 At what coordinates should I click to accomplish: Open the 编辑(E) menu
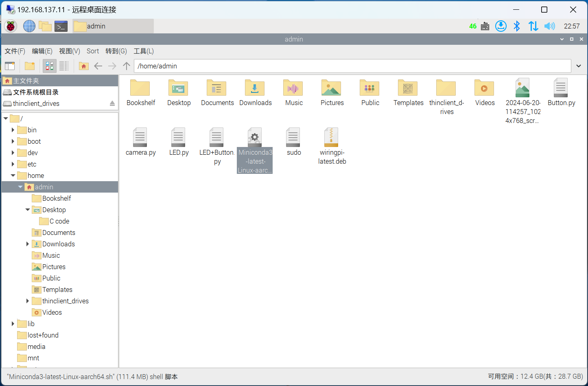coord(42,51)
